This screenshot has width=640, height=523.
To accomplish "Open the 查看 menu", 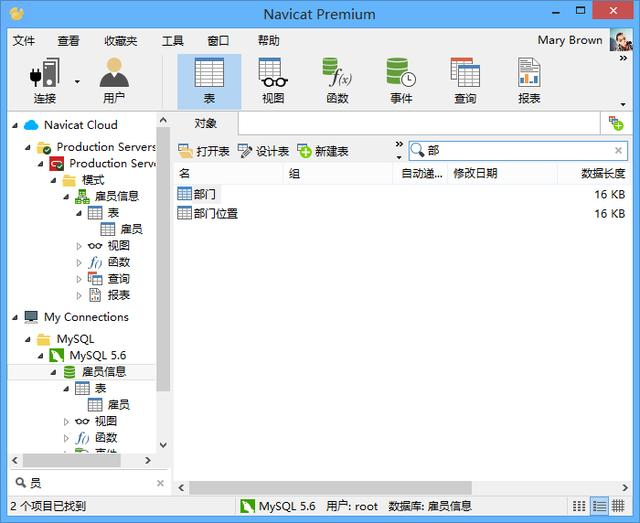I will click(68, 41).
